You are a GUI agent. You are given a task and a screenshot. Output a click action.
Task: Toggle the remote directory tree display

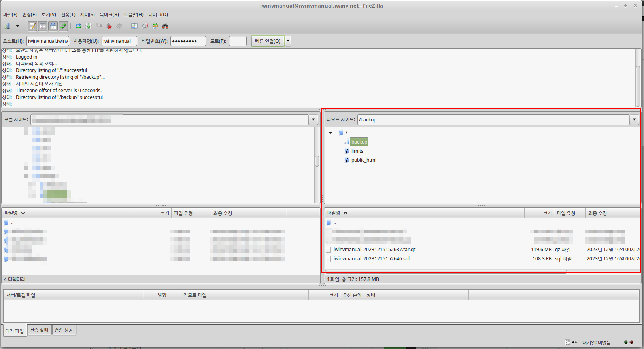[x=53, y=26]
